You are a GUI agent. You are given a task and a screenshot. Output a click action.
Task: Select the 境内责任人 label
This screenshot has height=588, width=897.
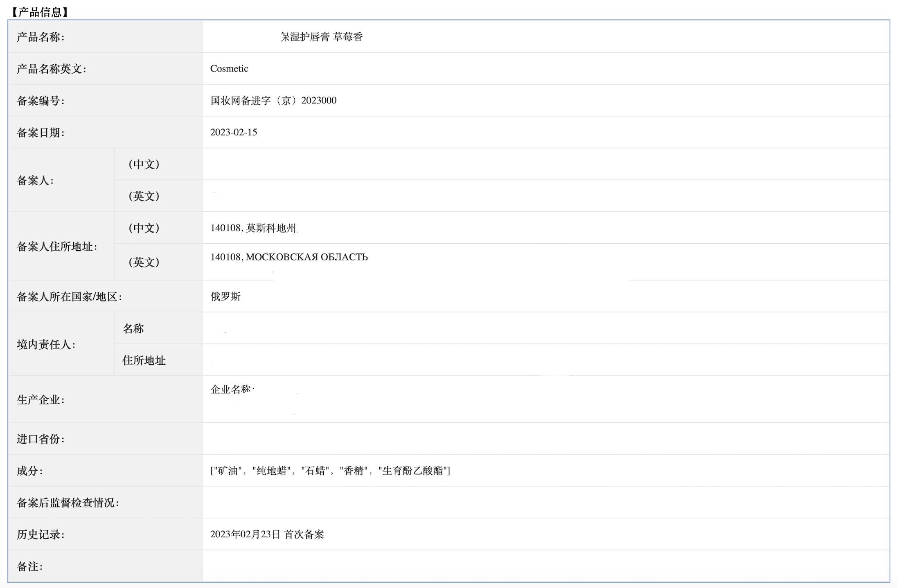point(46,344)
